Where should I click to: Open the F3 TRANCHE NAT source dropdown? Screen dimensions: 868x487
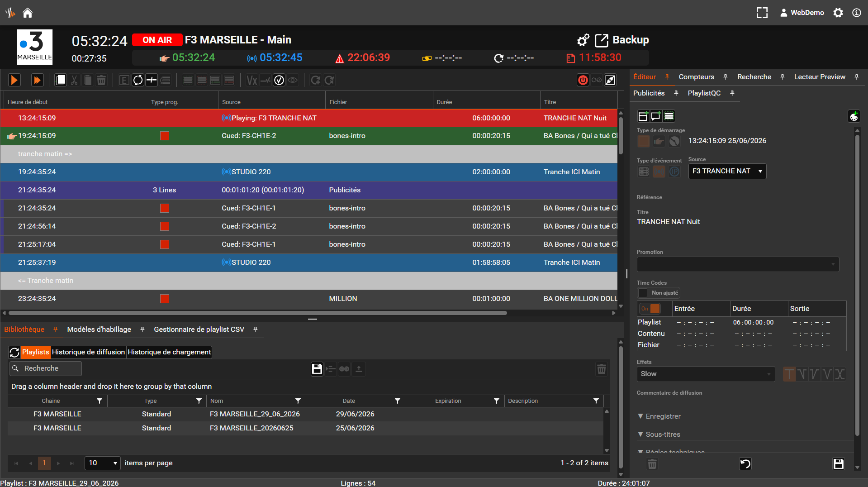tap(727, 171)
